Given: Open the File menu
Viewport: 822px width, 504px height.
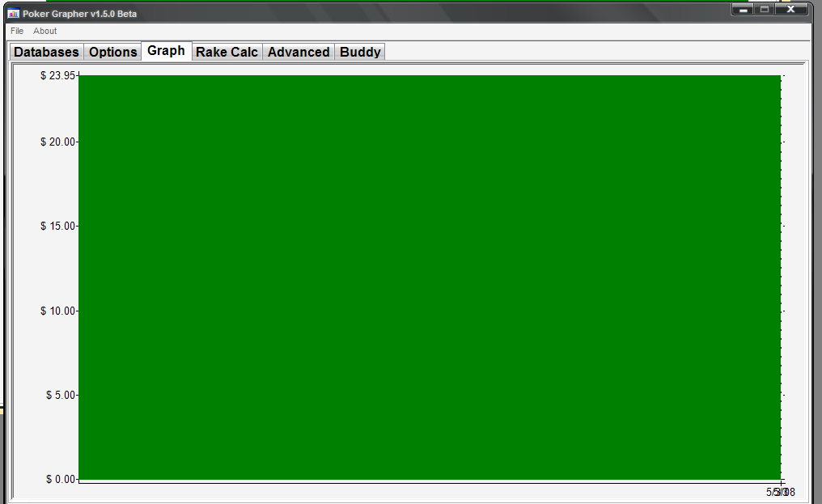Looking at the screenshot, I should [17, 31].
